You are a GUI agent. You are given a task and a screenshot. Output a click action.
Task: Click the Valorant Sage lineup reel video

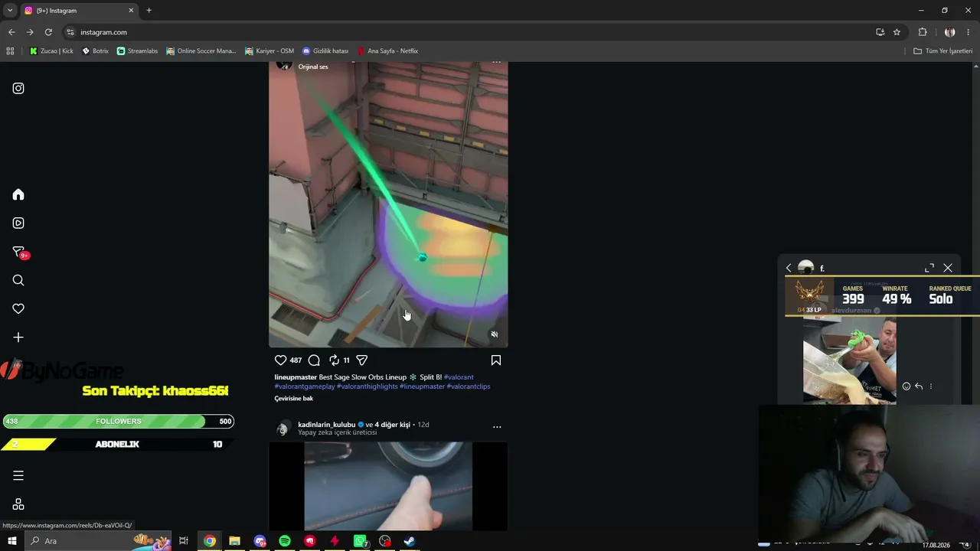(388, 204)
